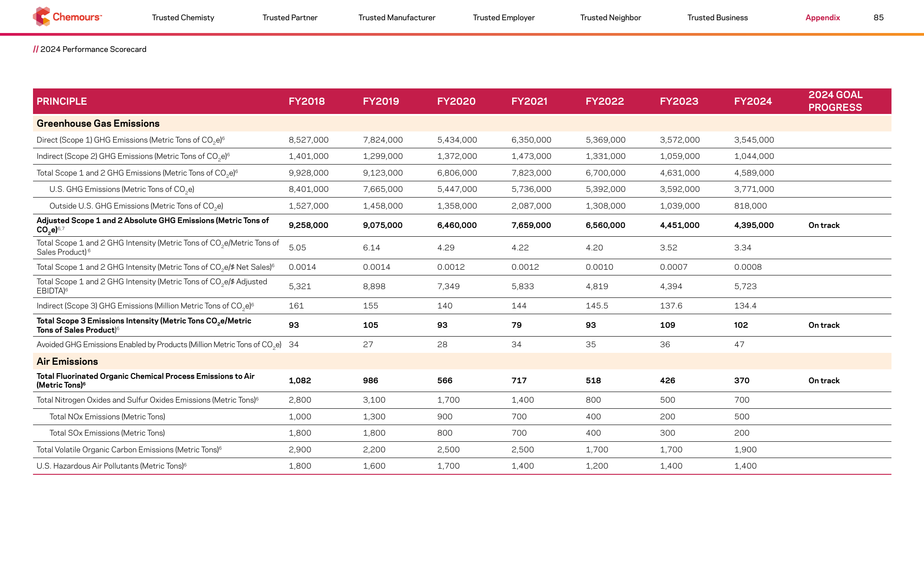This screenshot has width=924, height=561.
Task: Click On track for Fluorinated Organic Chemical Emissions
Action: click(824, 381)
